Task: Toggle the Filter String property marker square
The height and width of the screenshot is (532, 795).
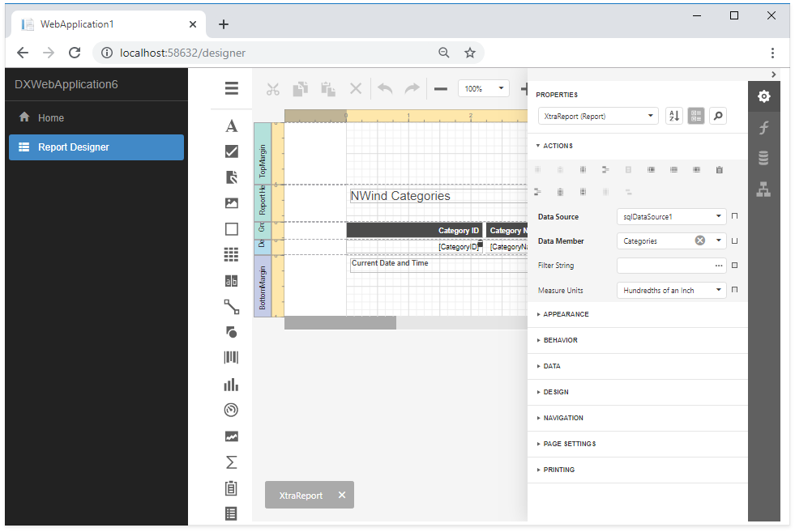Action: 735,265
